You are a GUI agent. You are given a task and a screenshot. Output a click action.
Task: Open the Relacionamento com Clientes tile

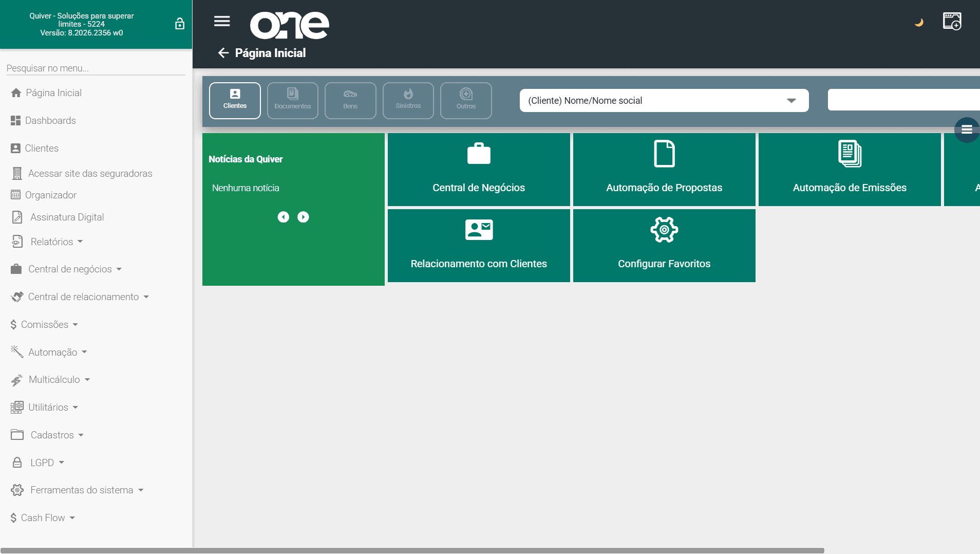pos(479,246)
